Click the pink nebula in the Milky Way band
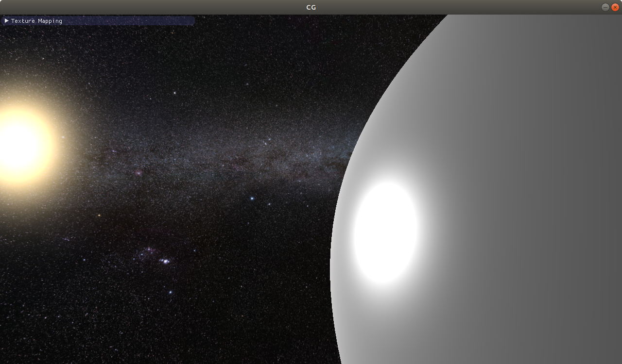Viewport: 622px width, 364px height. [x=138, y=172]
